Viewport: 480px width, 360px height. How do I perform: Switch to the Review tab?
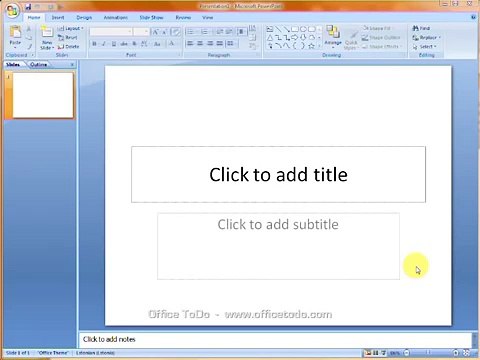coord(183,17)
